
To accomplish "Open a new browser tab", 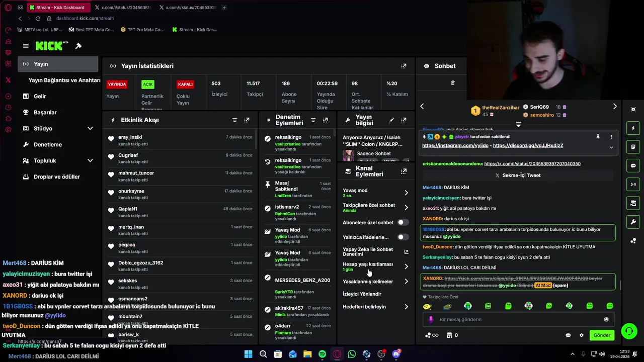I will tap(224, 8).
